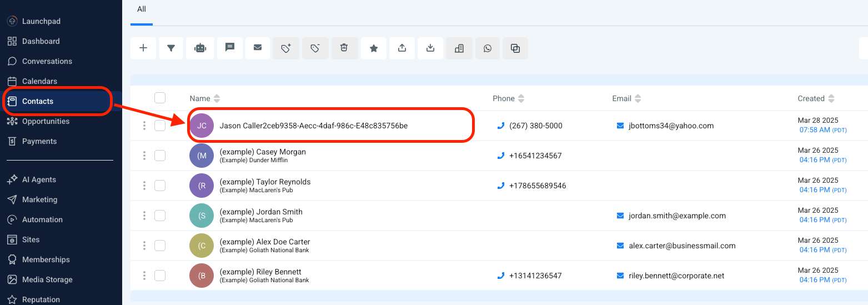Click the add contact plus icon

[143, 48]
